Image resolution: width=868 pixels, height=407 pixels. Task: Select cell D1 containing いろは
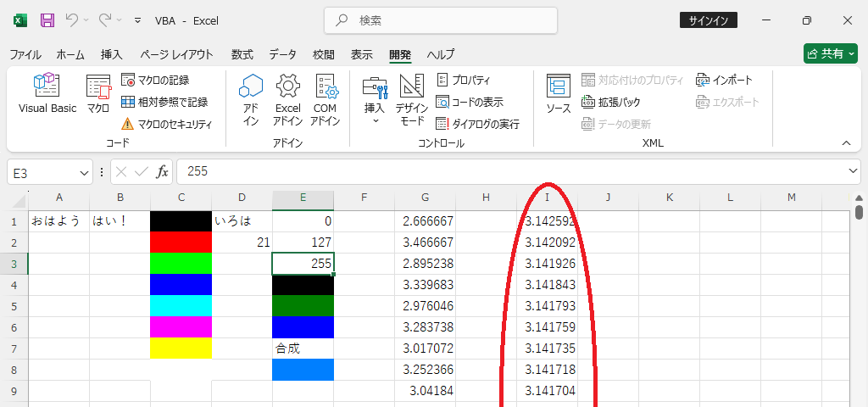coord(242,221)
